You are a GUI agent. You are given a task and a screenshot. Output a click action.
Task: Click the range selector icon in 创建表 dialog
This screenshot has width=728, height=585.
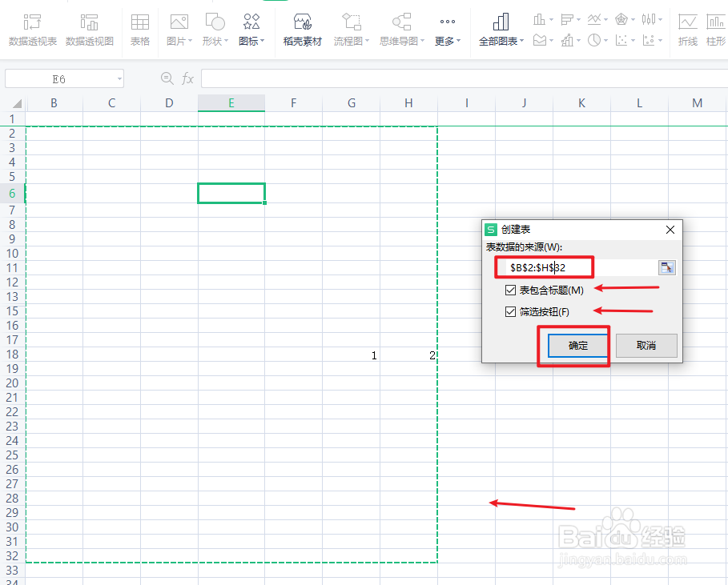(x=666, y=267)
